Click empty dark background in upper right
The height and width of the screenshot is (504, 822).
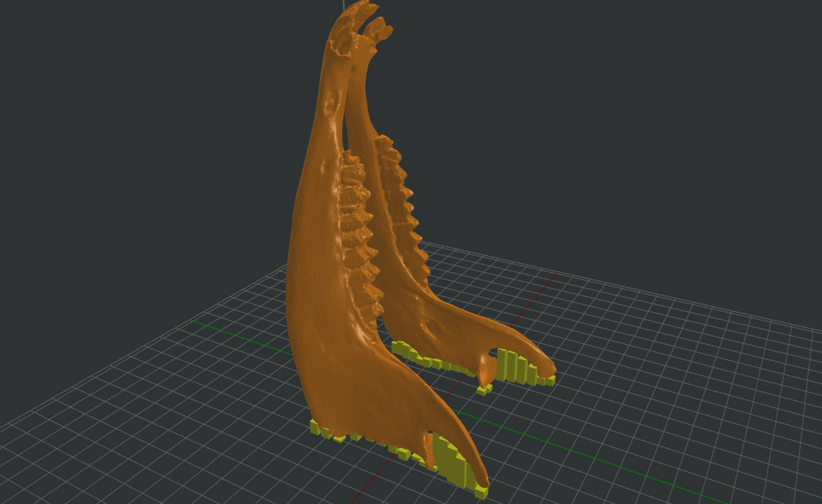click(x=679, y=97)
